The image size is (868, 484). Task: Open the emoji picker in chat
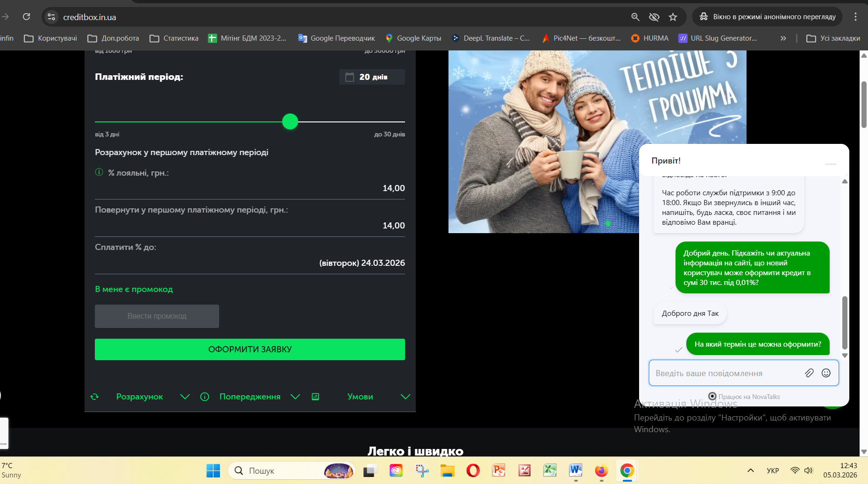[826, 373]
